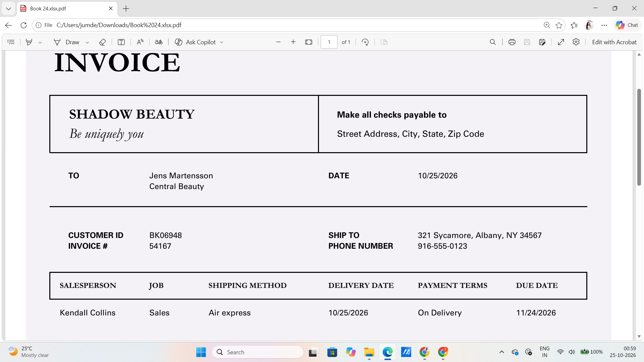The width and height of the screenshot is (644, 362).
Task: Print the invoice PDF
Action: pyautogui.click(x=512, y=42)
